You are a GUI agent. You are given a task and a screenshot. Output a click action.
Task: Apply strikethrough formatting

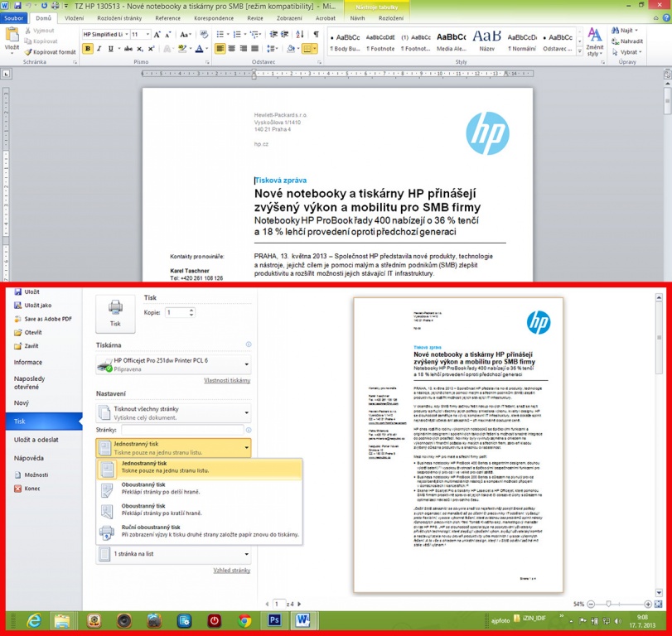pyautogui.click(x=128, y=49)
